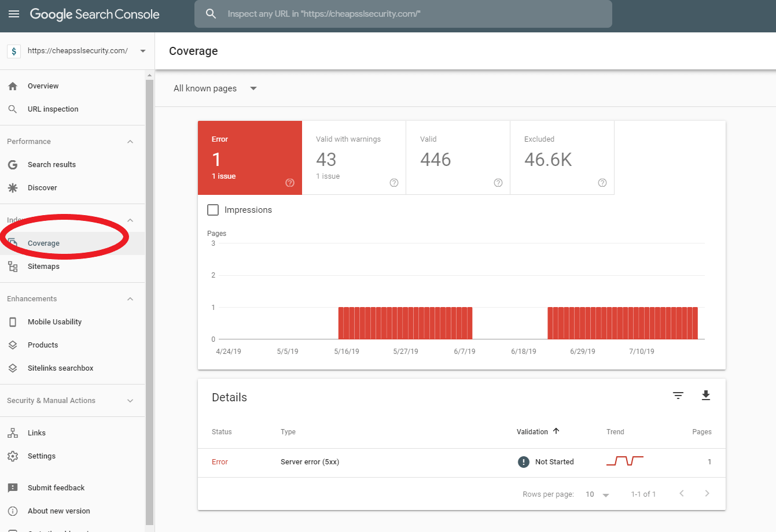
Task: Click the Status column header
Action: 222,432
